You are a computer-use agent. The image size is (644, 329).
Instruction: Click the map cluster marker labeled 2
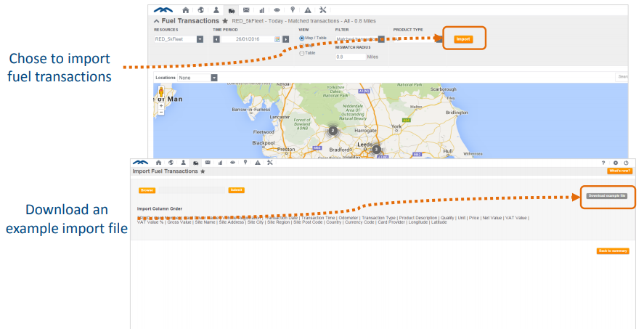333,131
